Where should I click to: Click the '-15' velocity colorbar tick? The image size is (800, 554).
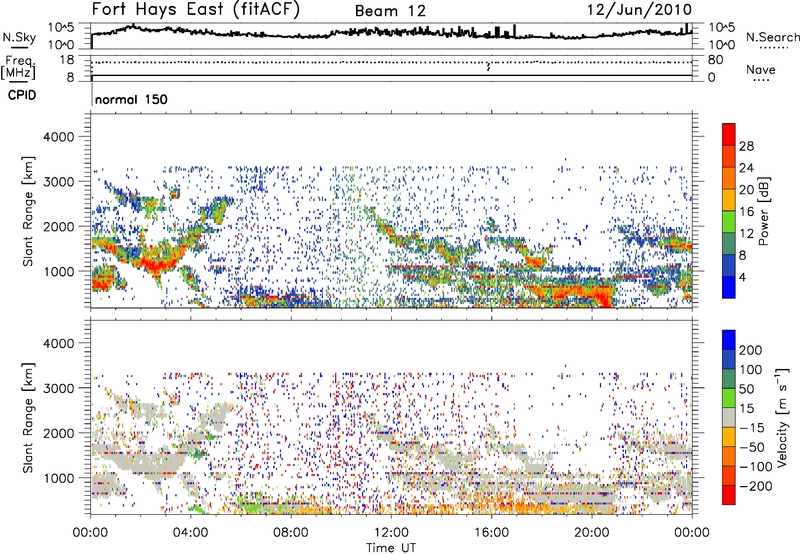point(752,428)
